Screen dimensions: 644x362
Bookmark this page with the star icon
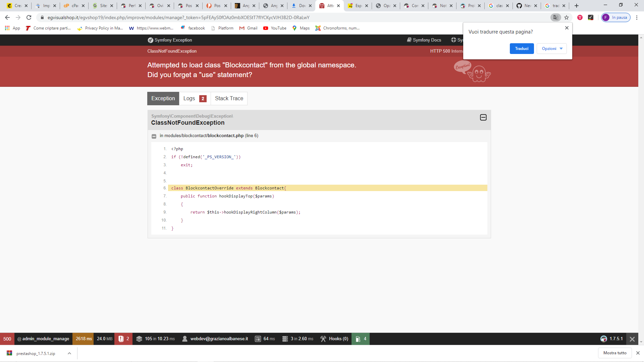pos(567,17)
